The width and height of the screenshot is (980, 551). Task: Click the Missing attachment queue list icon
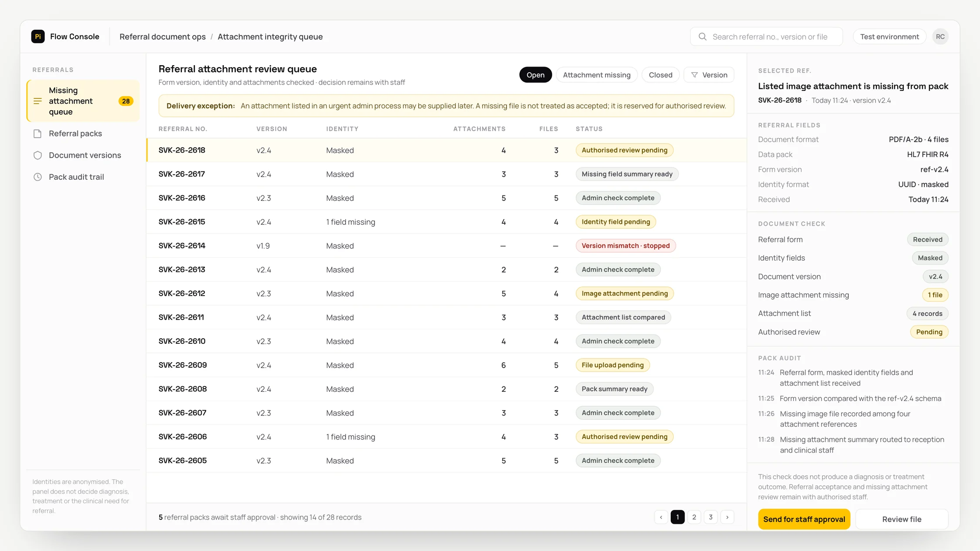(x=38, y=101)
